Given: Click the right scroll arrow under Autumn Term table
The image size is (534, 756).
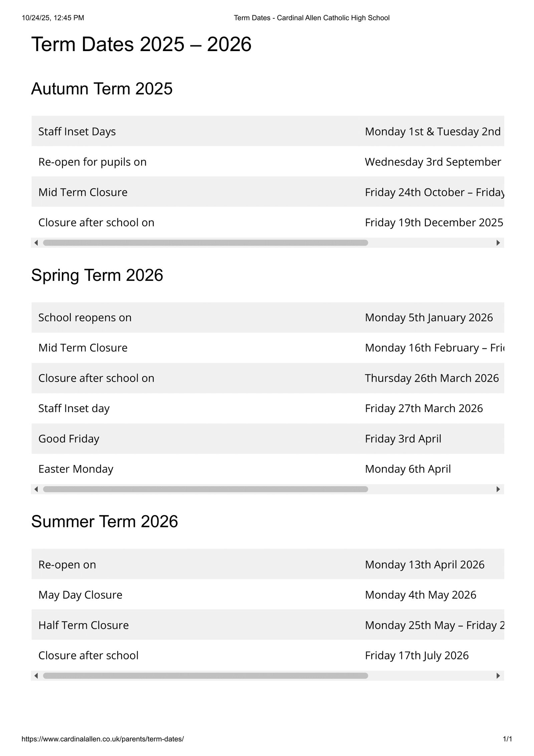Looking at the screenshot, I should pyautogui.click(x=498, y=243).
